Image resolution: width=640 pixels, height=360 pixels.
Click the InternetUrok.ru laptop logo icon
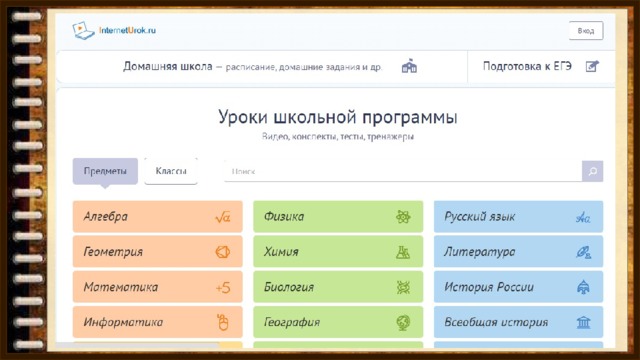[x=83, y=31]
